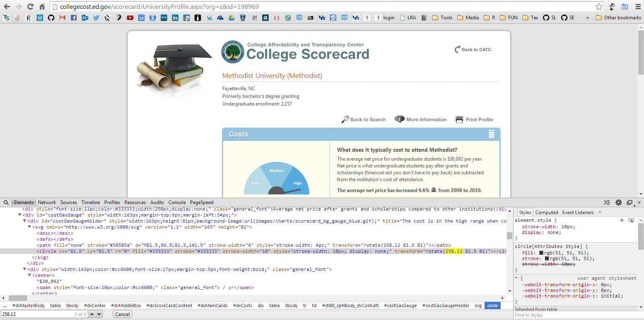Image resolution: width=644 pixels, height=320 pixels.
Task: Open the Audits tab
Action: (157, 202)
